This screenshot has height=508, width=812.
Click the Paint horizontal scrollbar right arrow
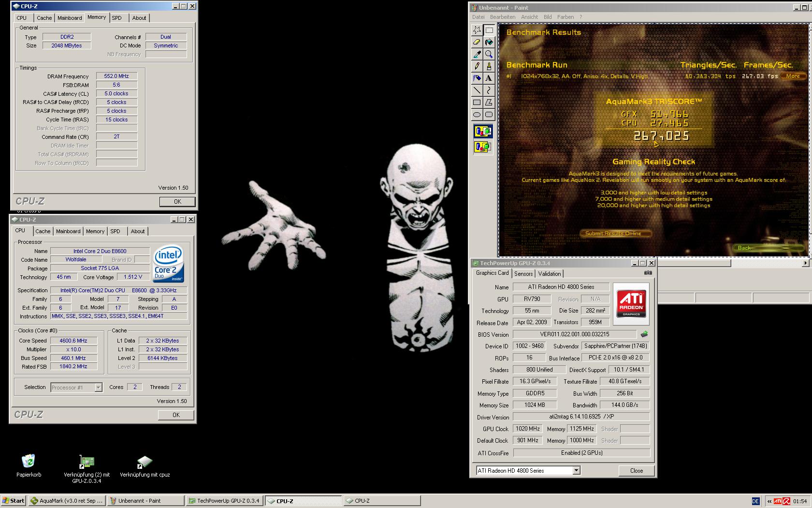pos(805,263)
